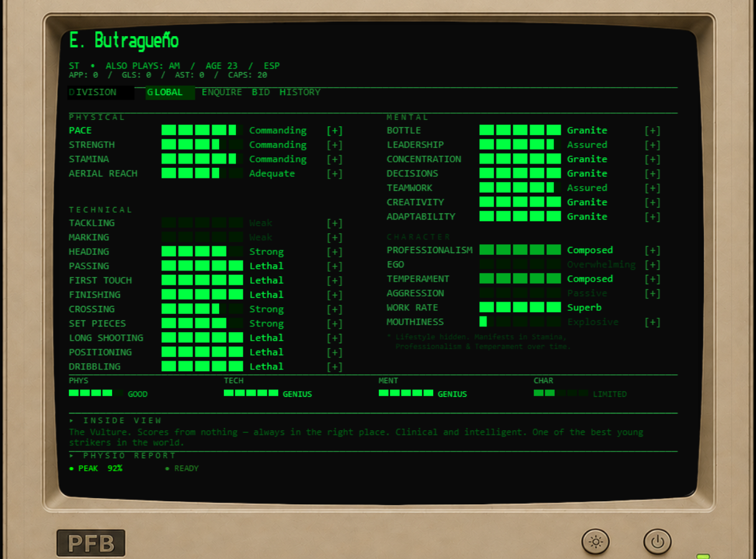Click the WORK RATE rating bar
This screenshot has height=559, width=756.
click(x=520, y=308)
